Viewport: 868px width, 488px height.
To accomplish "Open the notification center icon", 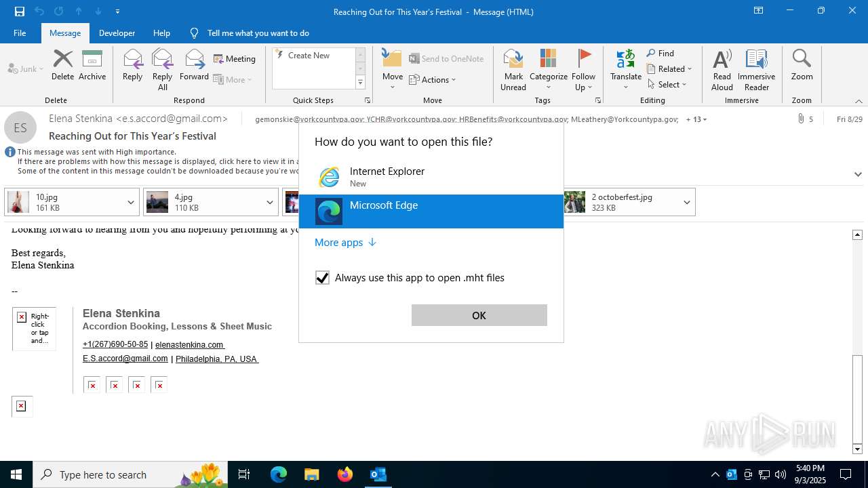I will click(x=846, y=474).
